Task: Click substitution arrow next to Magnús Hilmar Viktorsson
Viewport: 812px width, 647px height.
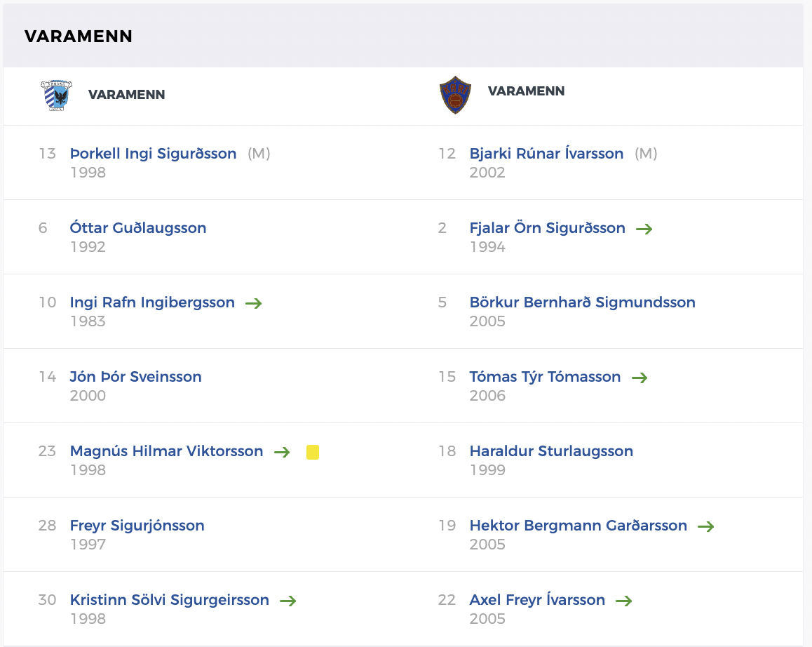Action: tap(282, 452)
